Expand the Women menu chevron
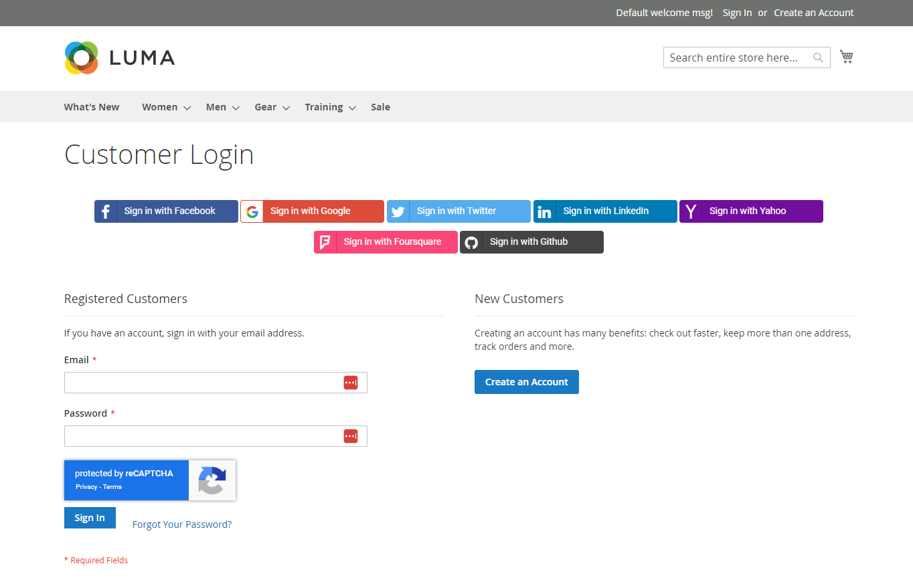The width and height of the screenshot is (913, 588). 187,108
